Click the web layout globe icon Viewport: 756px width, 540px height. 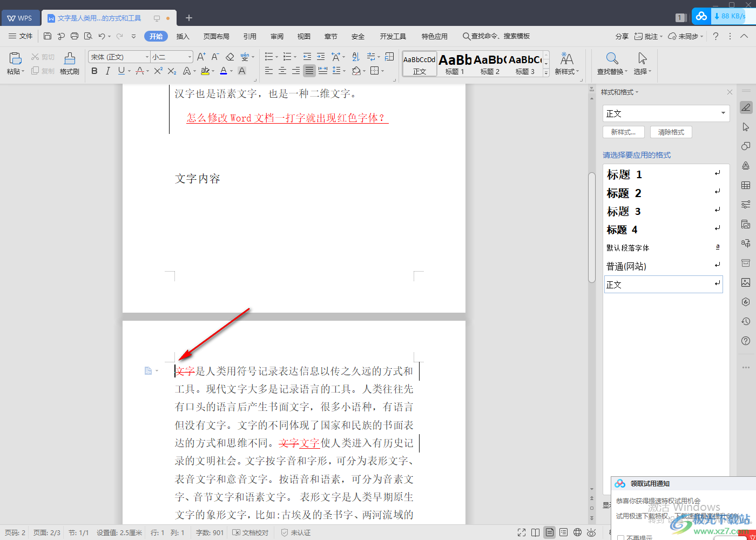[x=577, y=532]
